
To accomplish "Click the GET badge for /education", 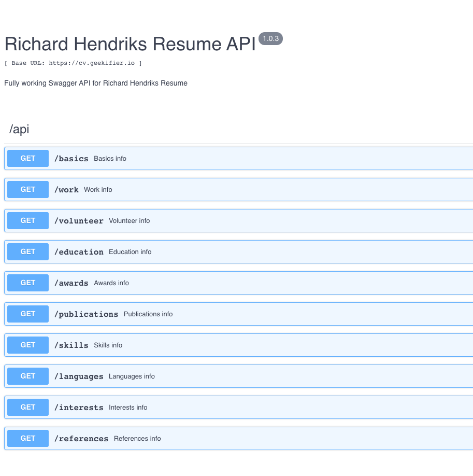I will click(x=28, y=251).
